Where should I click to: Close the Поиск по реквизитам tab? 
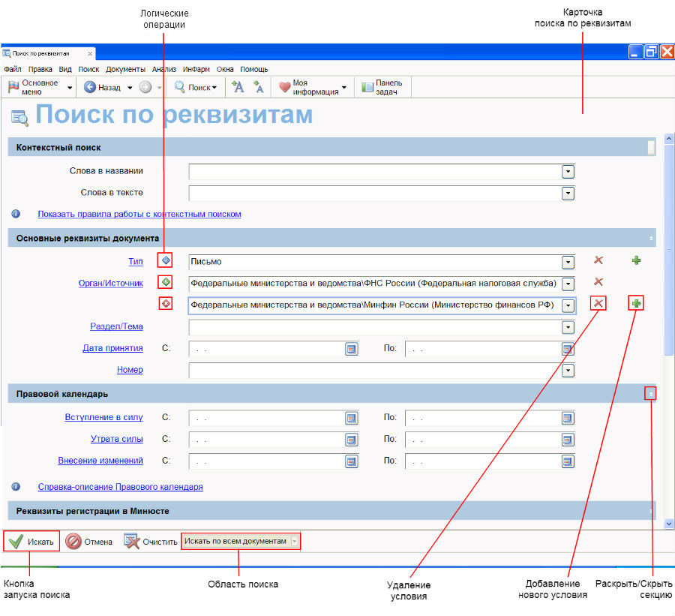pos(90,53)
